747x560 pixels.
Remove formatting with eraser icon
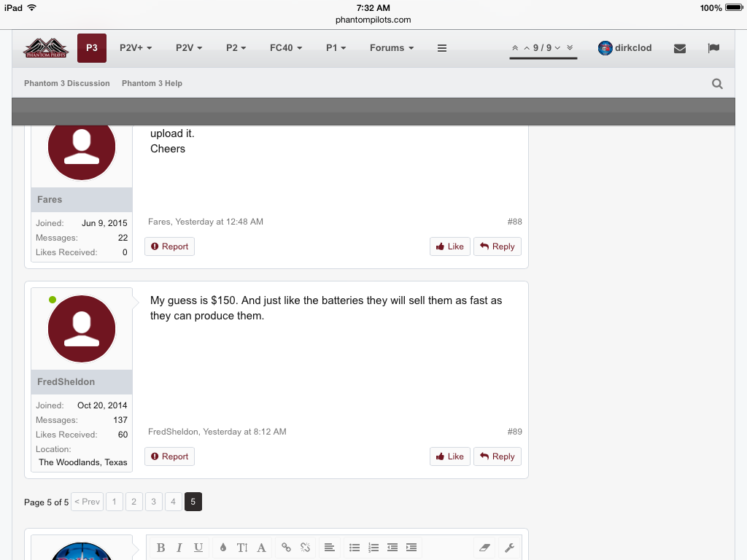pyautogui.click(x=484, y=548)
